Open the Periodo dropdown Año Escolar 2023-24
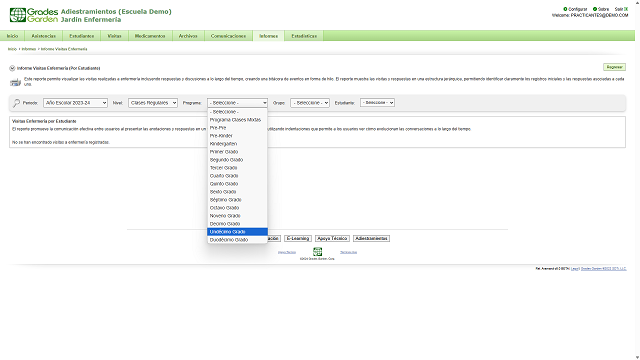Screen dimensions: 640x360 point(75,103)
